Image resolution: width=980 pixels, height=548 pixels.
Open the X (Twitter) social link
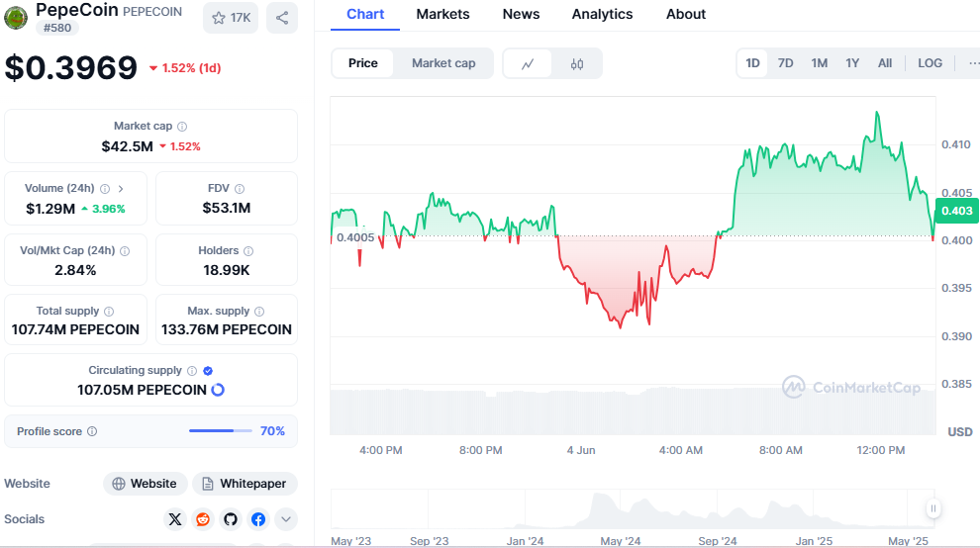point(175,519)
